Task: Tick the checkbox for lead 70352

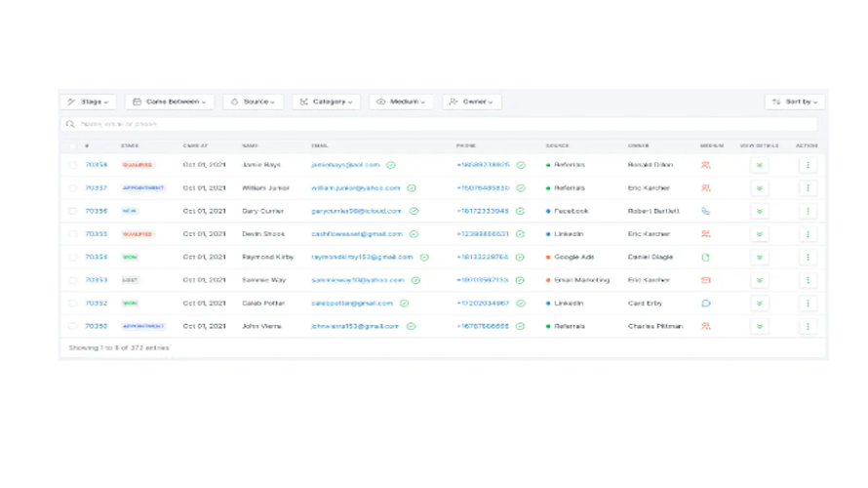Action: pos(72,304)
